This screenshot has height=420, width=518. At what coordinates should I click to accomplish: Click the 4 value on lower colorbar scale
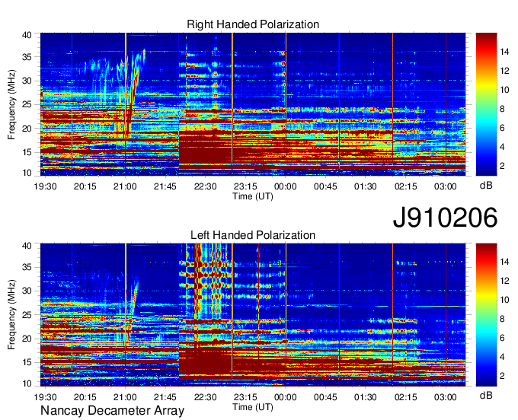coord(503,357)
